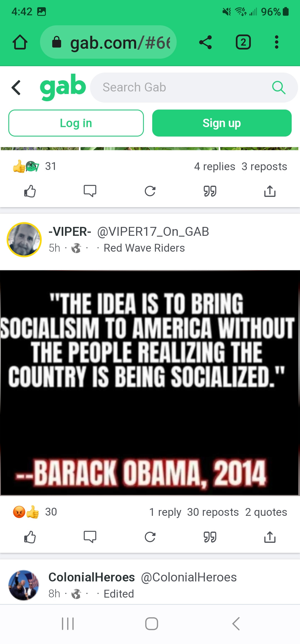This screenshot has height=644, width=300.
Task: Click the green gab logo
Action: click(63, 87)
